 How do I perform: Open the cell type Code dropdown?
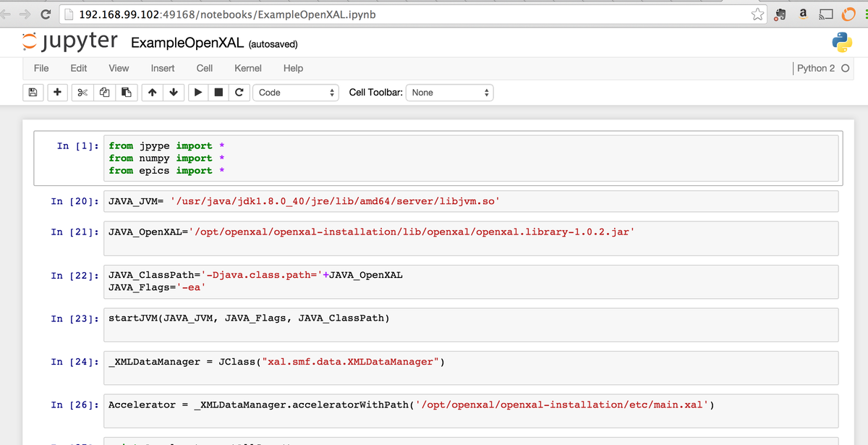(x=295, y=93)
